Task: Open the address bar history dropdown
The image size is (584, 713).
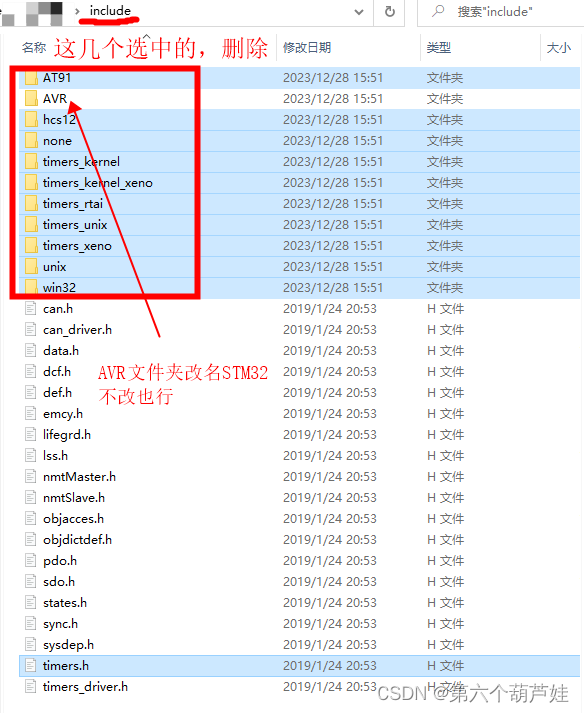Action: (359, 12)
